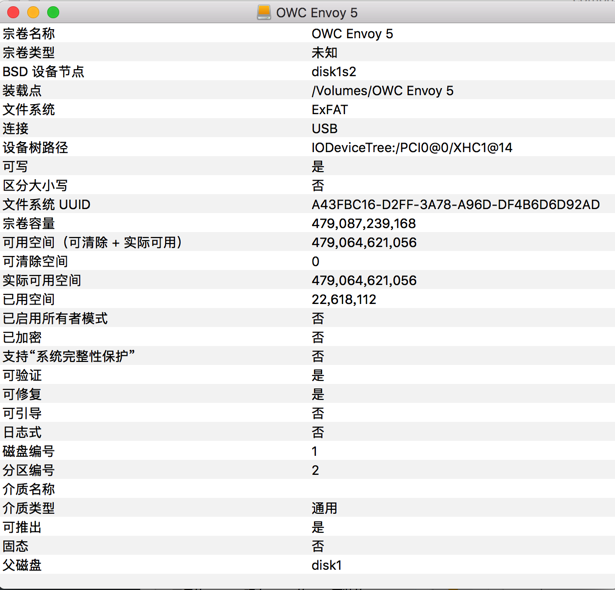Click the 父磁盘 label
This screenshot has width=615, height=590.
(22, 565)
